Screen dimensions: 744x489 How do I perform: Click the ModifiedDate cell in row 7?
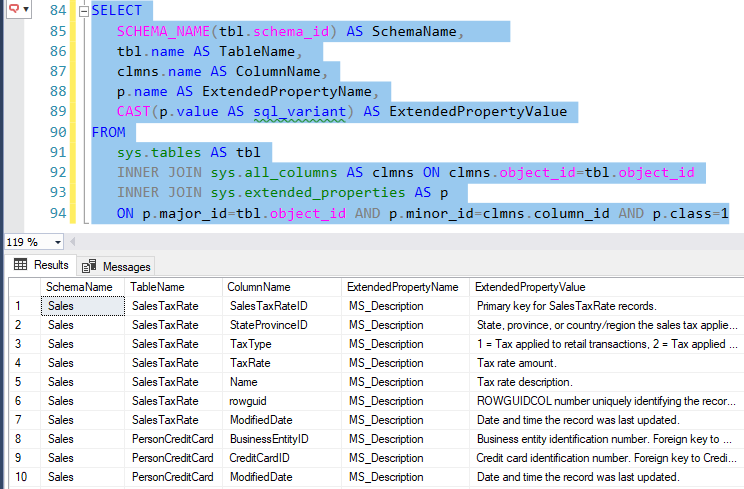pyautogui.click(x=281, y=420)
